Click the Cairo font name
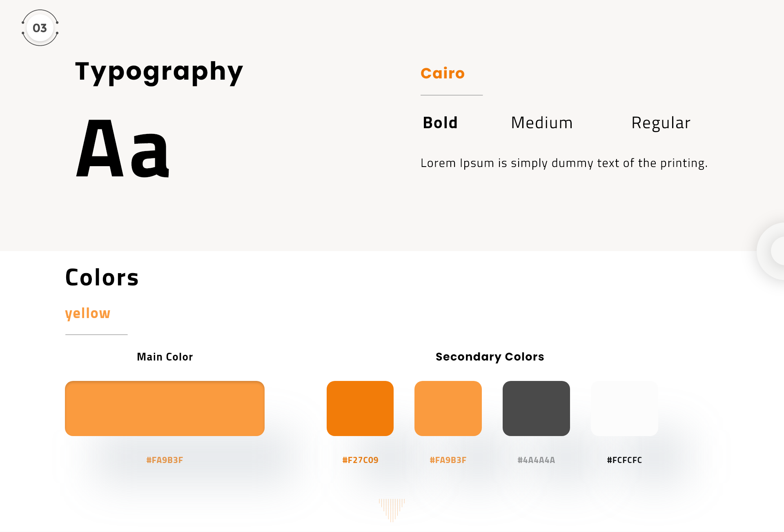The height and width of the screenshot is (532, 784). coord(443,73)
